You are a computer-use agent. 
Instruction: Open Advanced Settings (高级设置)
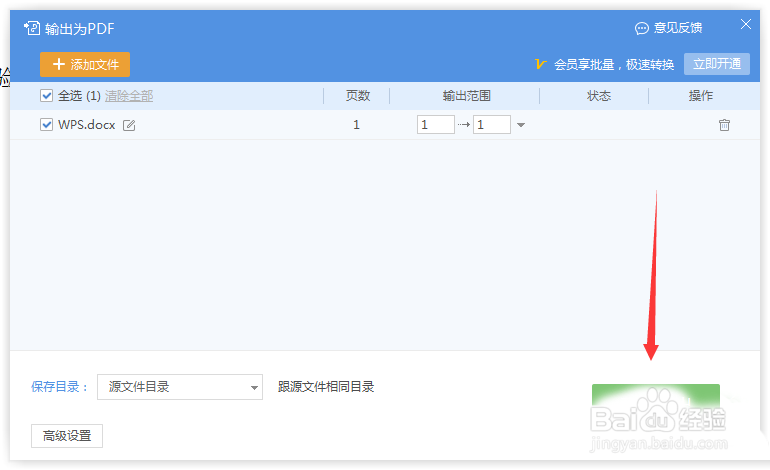tap(67, 436)
